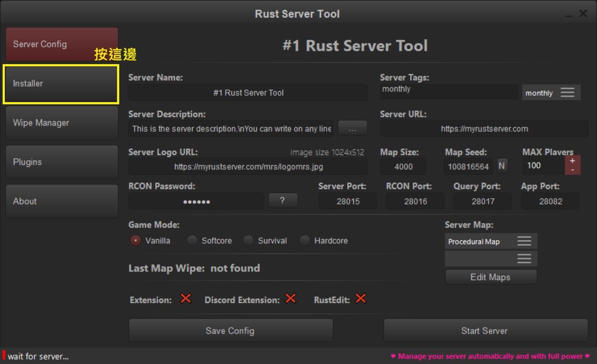Click the Start Server button
597x364 pixels.
coord(484,330)
